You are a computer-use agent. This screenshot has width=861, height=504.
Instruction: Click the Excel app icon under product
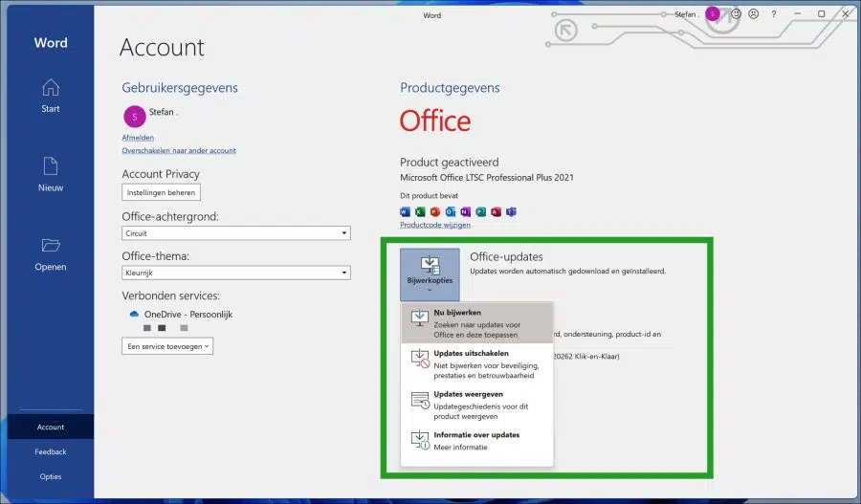420,212
